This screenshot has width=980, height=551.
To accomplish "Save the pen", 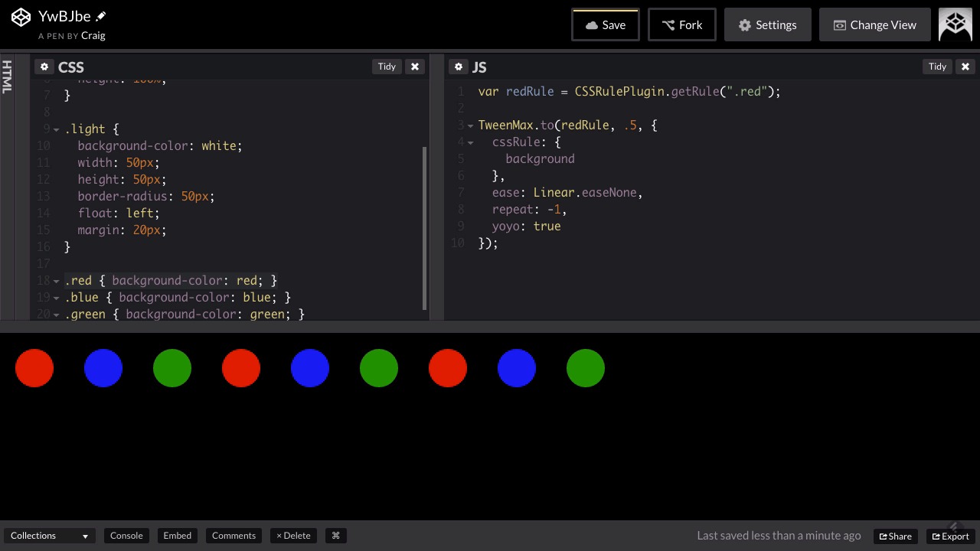I will (606, 24).
